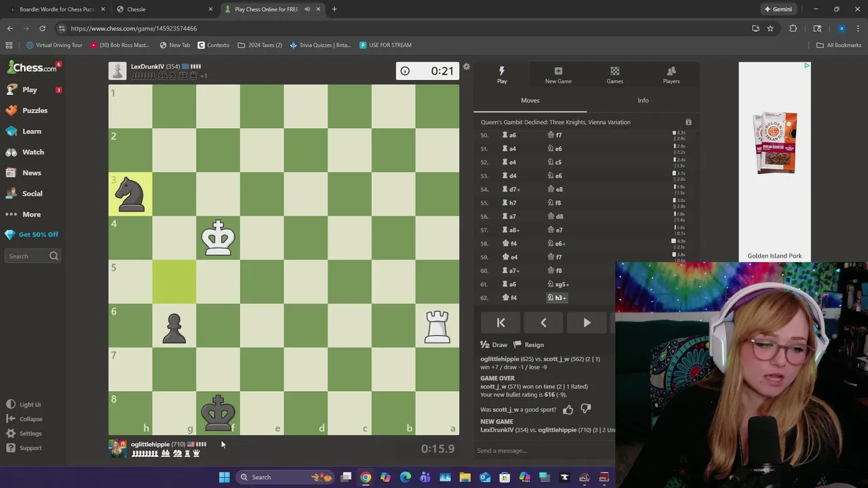
Task: Give scott_j_w a thumbs up
Action: (x=568, y=409)
